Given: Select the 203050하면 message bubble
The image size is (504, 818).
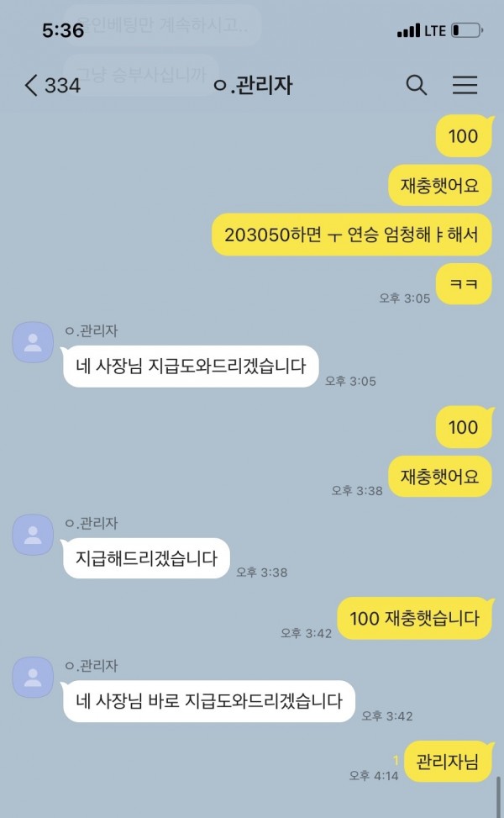Looking at the screenshot, I should tap(351, 235).
